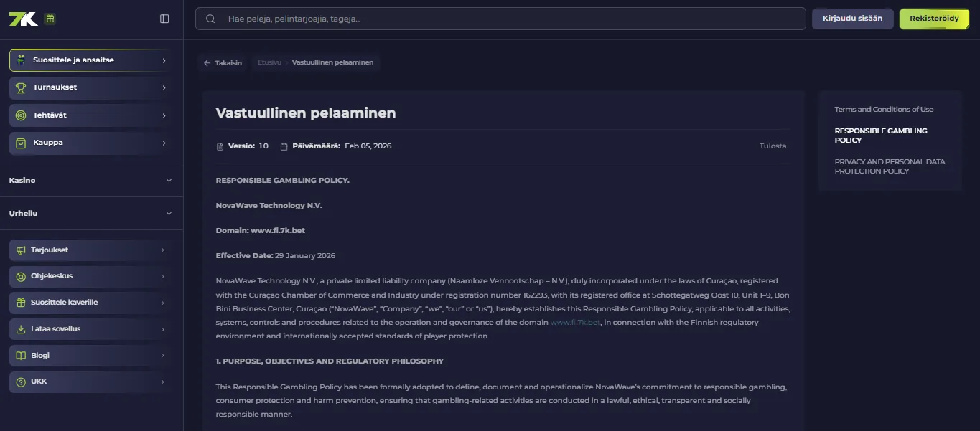Expand the Urheilu section
The image size is (980, 431).
click(x=91, y=214)
